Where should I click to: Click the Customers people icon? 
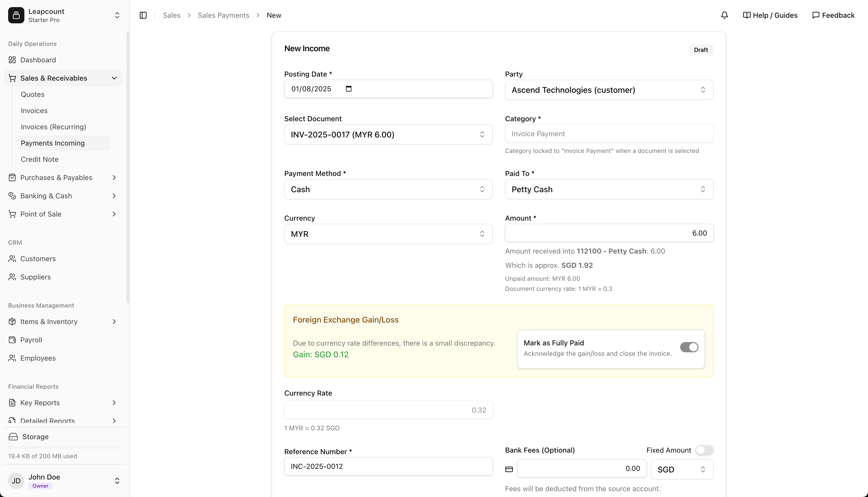click(x=12, y=259)
